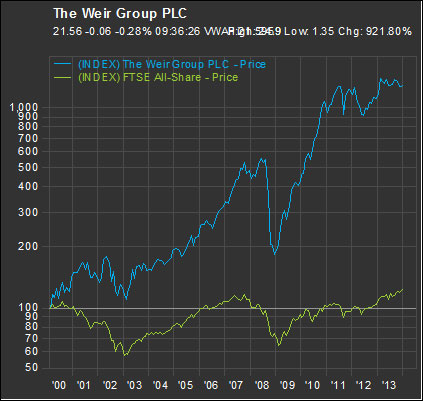Click the Low: 1.35 value
The image size is (423, 401).
click(309, 32)
